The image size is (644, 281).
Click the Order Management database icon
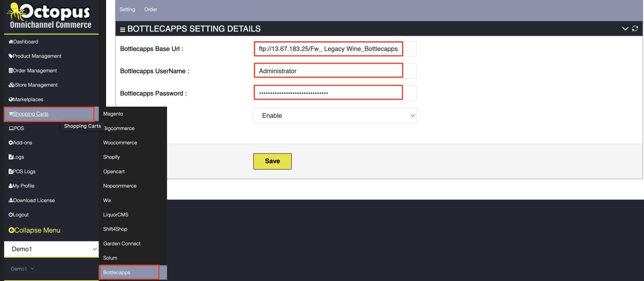(11, 71)
